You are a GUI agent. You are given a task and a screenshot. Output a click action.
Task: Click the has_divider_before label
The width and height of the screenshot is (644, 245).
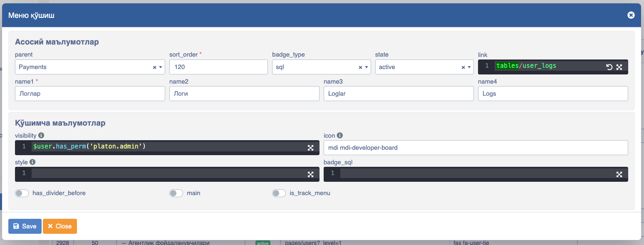click(x=59, y=193)
